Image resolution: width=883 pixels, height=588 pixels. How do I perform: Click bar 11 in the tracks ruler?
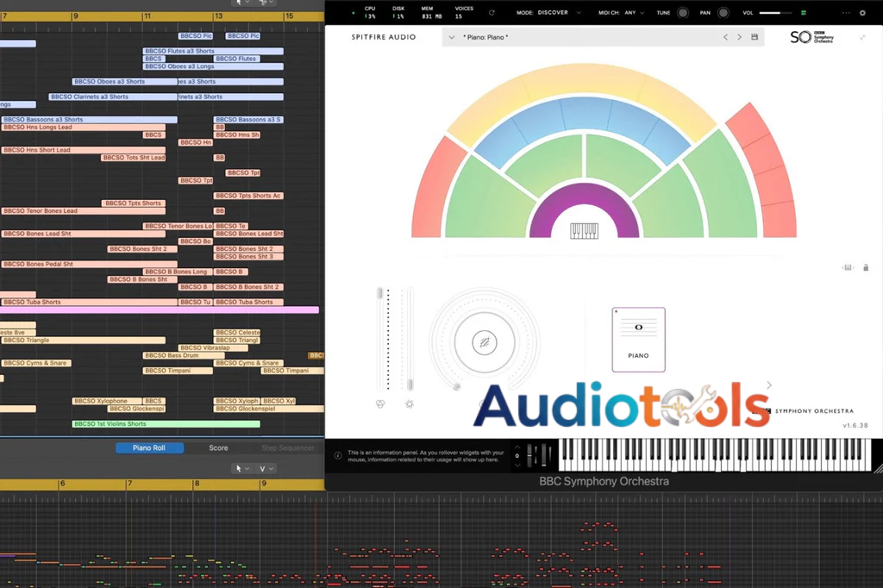(147, 16)
